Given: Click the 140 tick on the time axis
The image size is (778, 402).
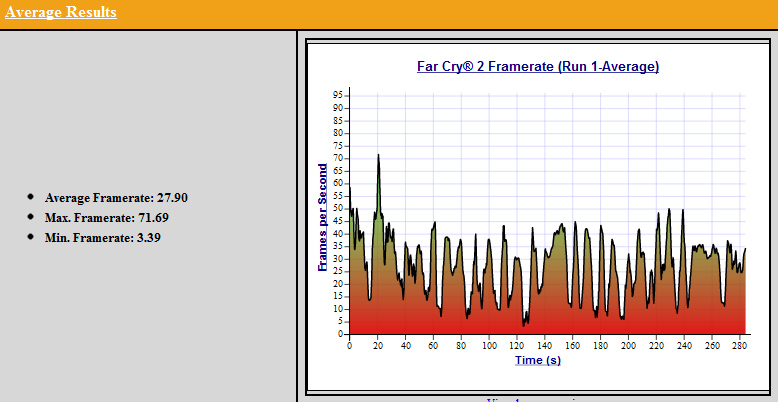Looking at the screenshot, I should click(544, 346).
